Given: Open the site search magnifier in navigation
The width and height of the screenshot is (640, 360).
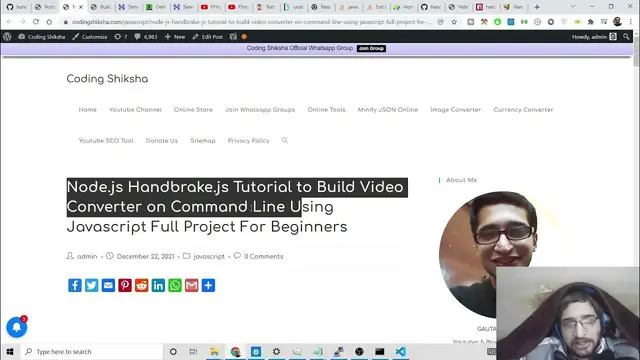Looking at the screenshot, I should [284, 140].
